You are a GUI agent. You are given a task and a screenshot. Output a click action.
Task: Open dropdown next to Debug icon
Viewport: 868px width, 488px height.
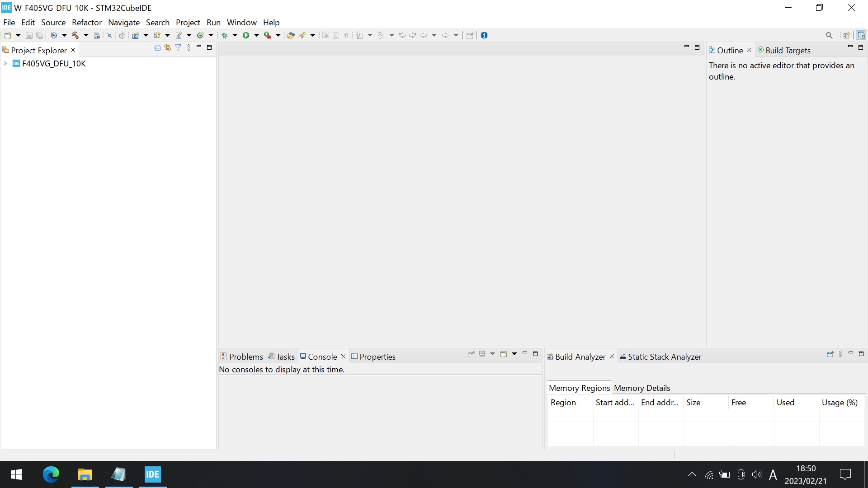(x=235, y=35)
